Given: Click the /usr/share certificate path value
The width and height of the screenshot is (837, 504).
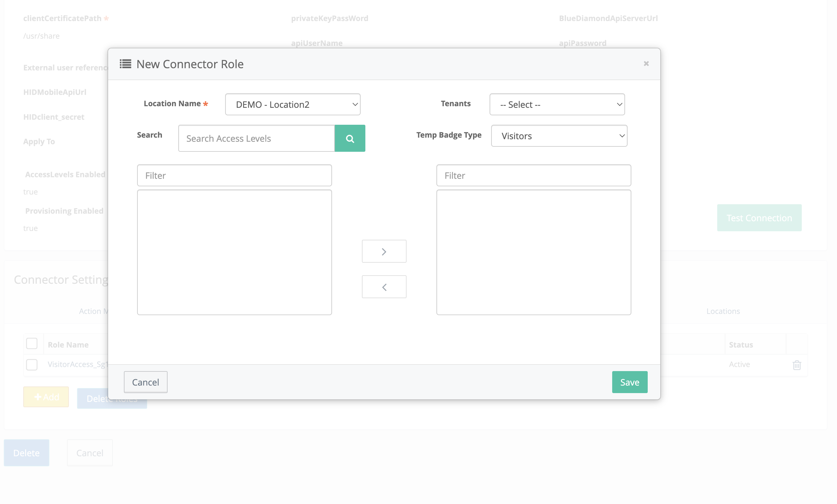Looking at the screenshot, I should [42, 36].
